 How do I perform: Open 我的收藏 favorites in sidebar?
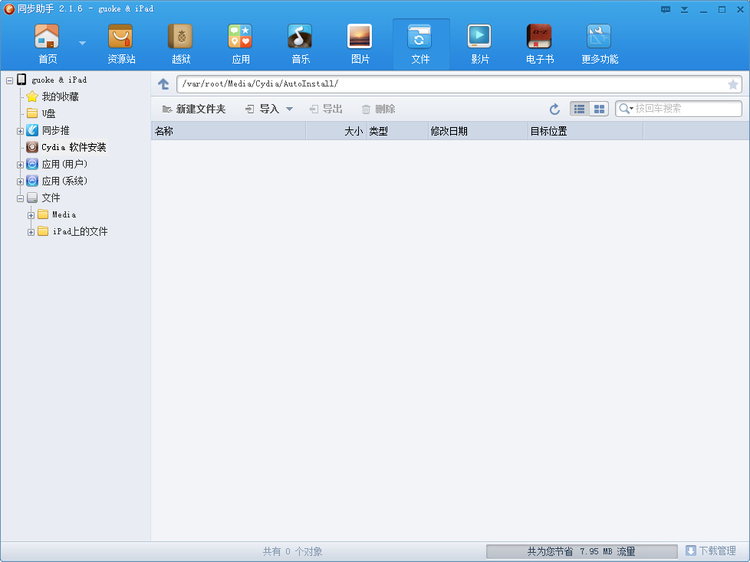60,97
